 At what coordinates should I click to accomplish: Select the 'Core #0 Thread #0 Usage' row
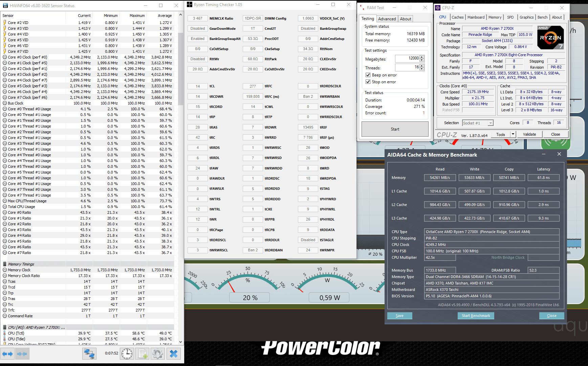pos(87,109)
